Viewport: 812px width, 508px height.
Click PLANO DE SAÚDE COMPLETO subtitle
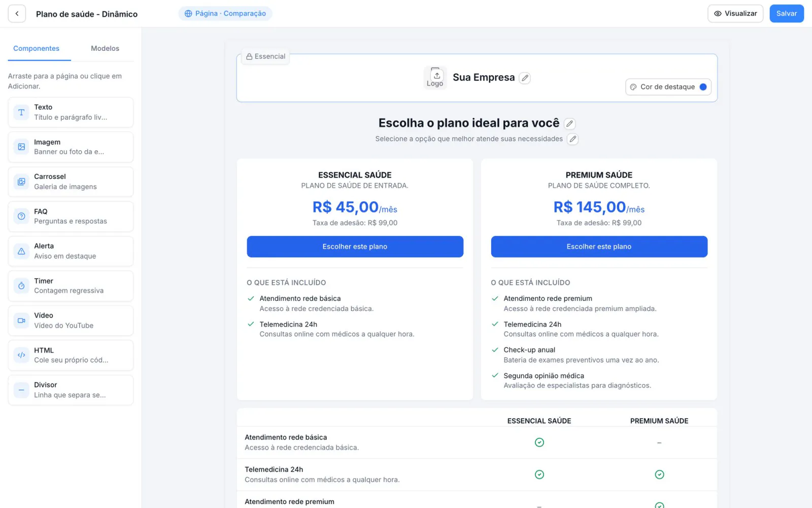(599, 186)
